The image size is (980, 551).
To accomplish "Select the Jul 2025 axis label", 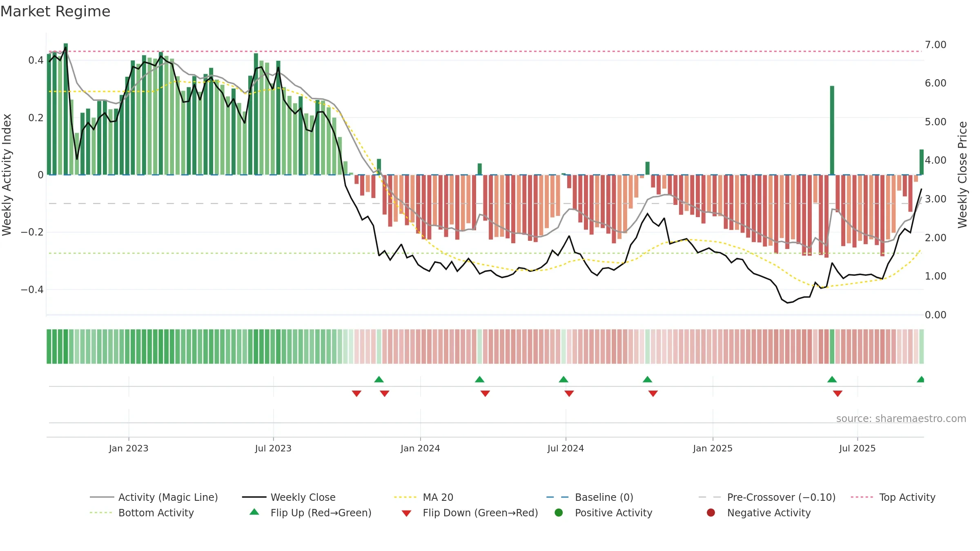I will point(857,448).
